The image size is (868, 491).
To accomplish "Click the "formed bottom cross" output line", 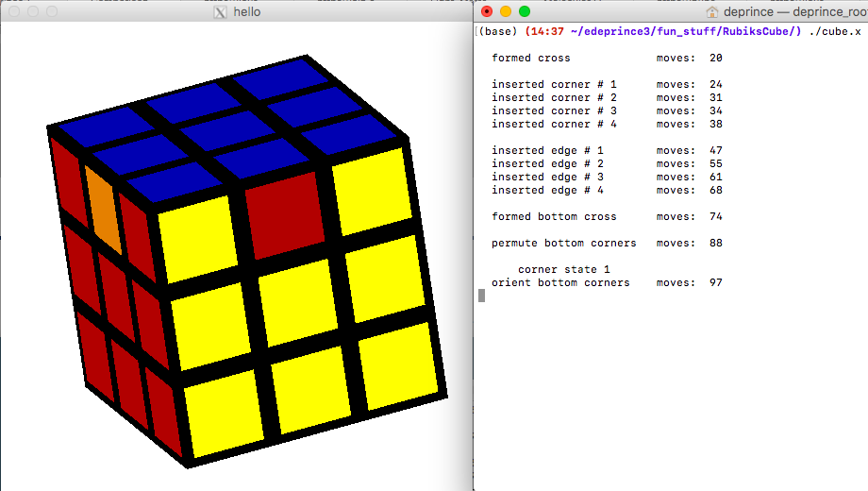I will [554, 216].
